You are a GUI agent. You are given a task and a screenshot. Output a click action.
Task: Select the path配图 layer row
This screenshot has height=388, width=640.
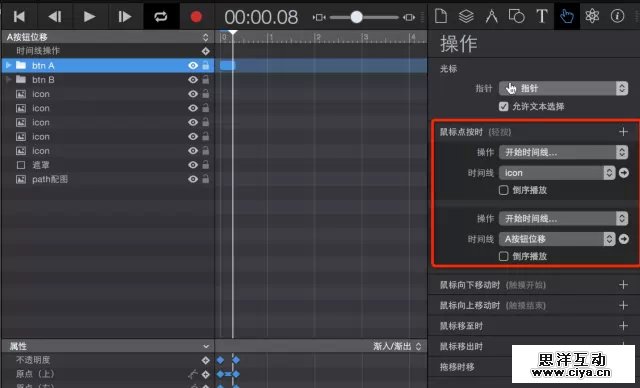(108, 179)
